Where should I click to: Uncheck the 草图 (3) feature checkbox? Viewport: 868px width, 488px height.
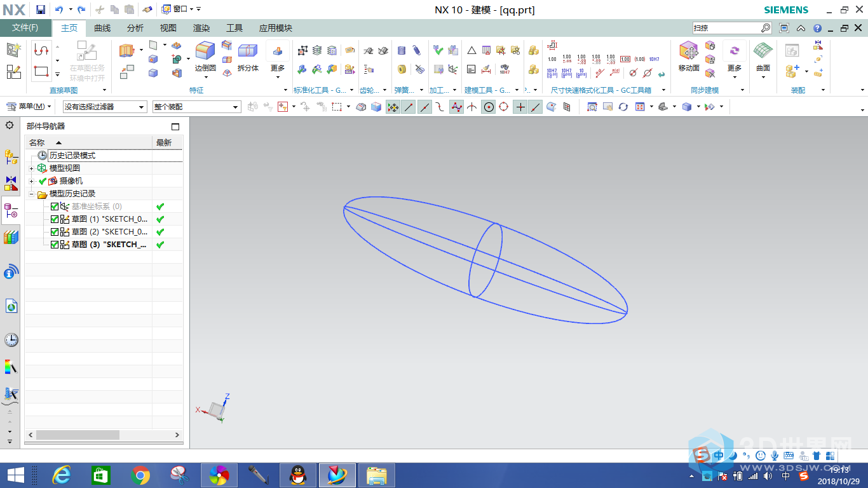pos(55,245)
